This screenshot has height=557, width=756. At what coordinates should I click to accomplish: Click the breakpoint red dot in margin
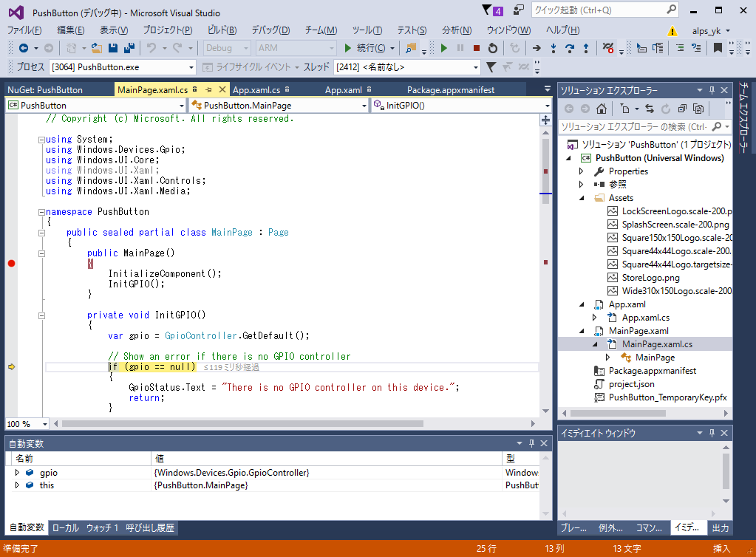[12, 263]
